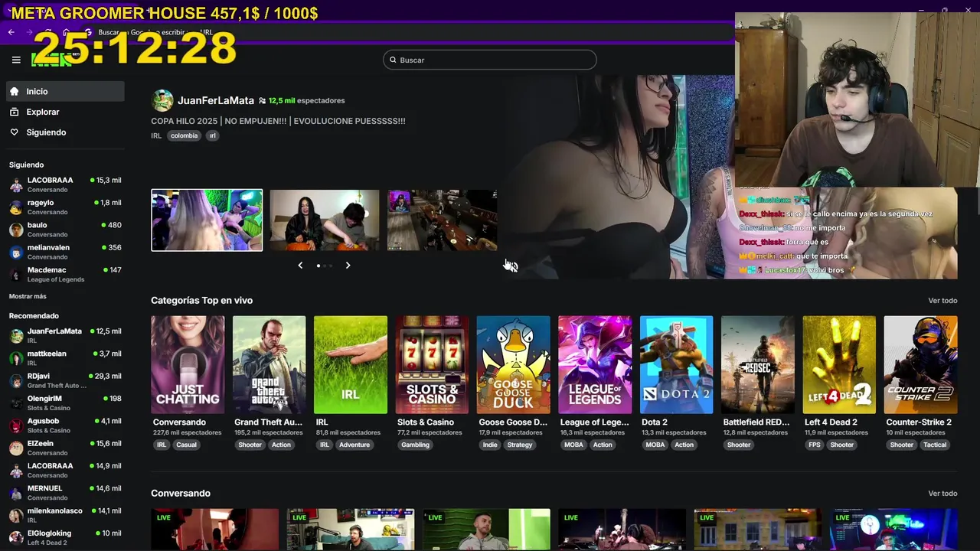The width and height of the screenshot is (980, 551).
Task: Open Battlefield REDSEC category cover
Action: coord(758,364)
